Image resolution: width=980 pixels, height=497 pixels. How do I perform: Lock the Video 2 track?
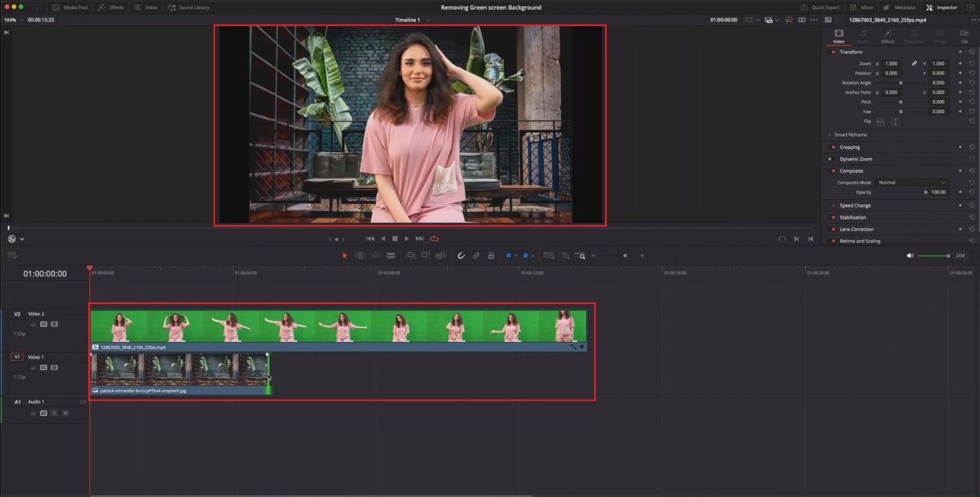tap(33, 324)
